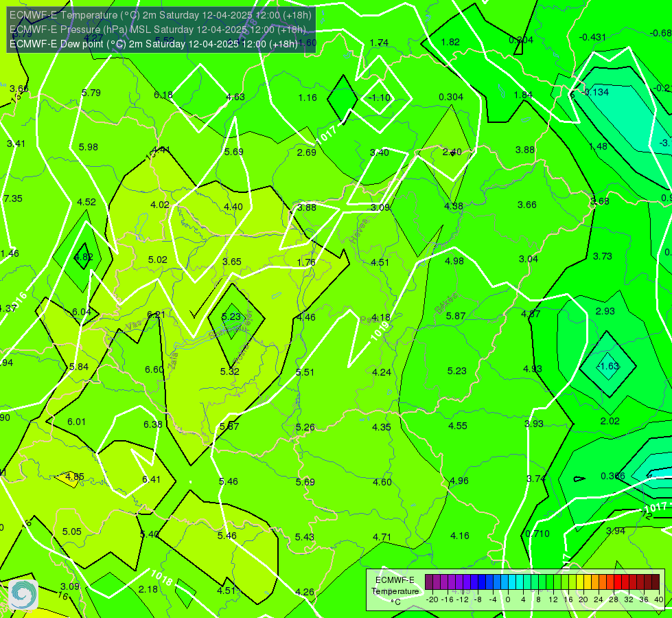Click the 4.82 dew point value
Viewport: 672px width, 618px height.
click(x=84, y=257)
